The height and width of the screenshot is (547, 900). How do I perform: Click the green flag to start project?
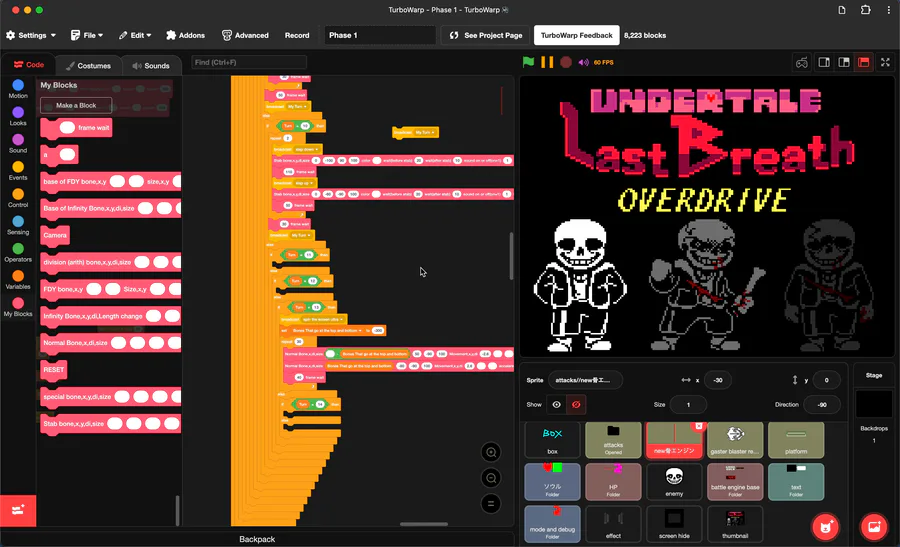click(529, 62)
